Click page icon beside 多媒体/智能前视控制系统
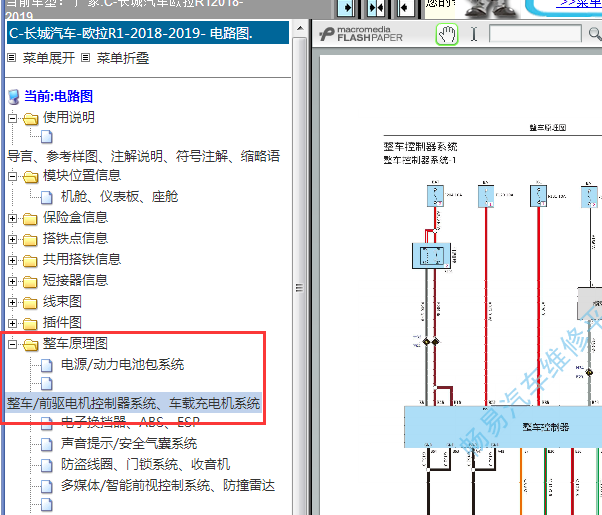Screen dimensions: 602x515 pyautogui.click(x=47, y=486)
